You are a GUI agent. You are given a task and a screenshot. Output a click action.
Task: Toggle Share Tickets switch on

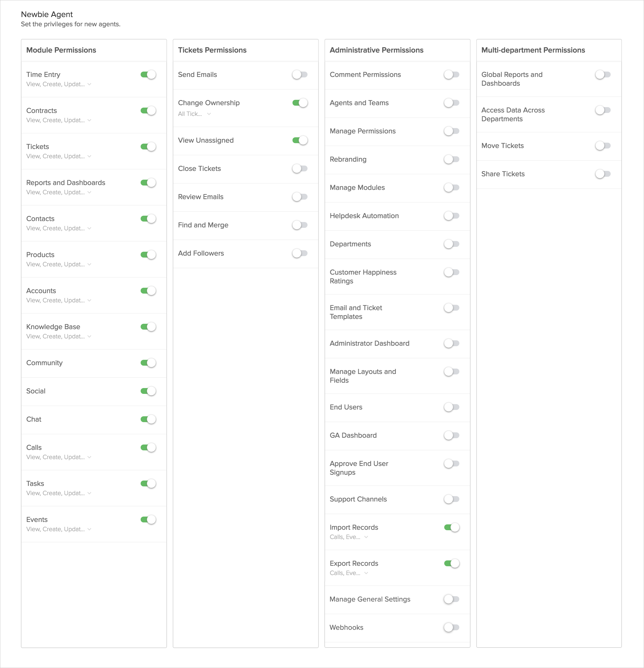click(603, 174)
